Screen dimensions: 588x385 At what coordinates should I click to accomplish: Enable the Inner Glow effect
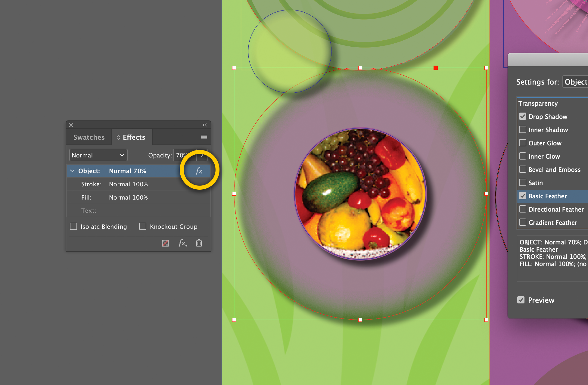[x=523, y=156]
